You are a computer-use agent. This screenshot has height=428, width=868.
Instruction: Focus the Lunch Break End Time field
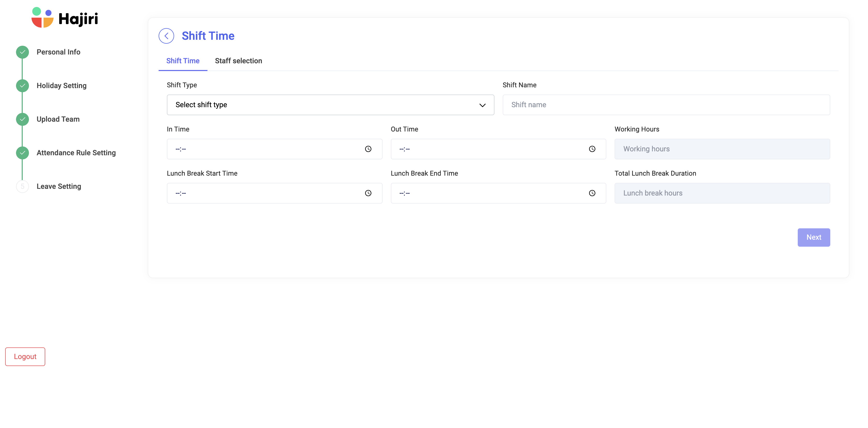(x=498, y=193)
